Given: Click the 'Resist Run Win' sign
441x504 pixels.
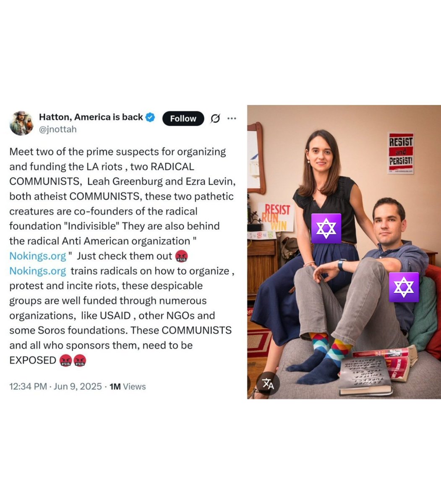Looking at the screenshot, I should 275,217.
